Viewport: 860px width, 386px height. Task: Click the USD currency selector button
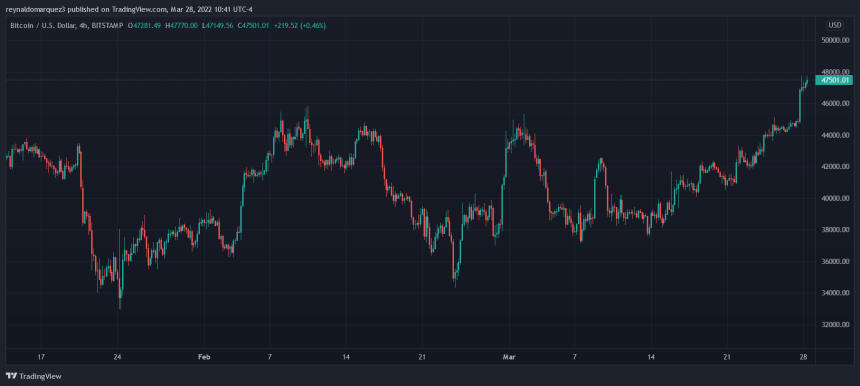[835, 26]
